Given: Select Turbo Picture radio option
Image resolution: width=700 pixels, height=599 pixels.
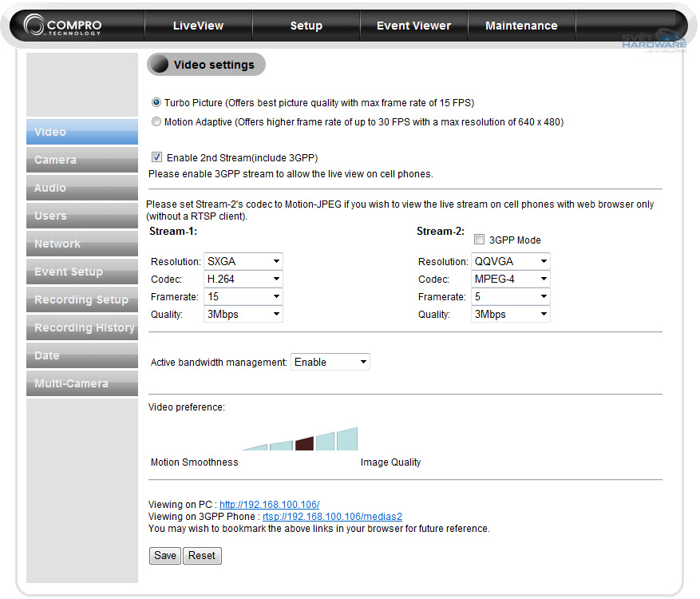Looking at the screenshot, I should coord(156,103).
